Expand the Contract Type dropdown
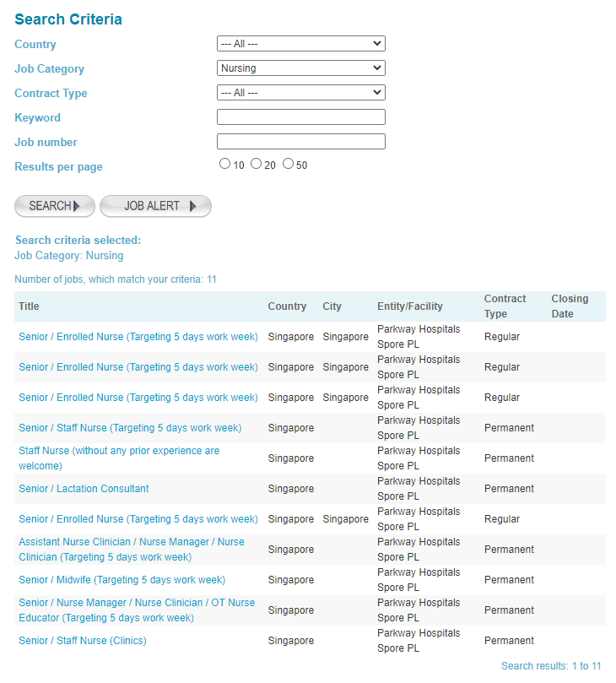616x683 pixels. tap(300, 93)
